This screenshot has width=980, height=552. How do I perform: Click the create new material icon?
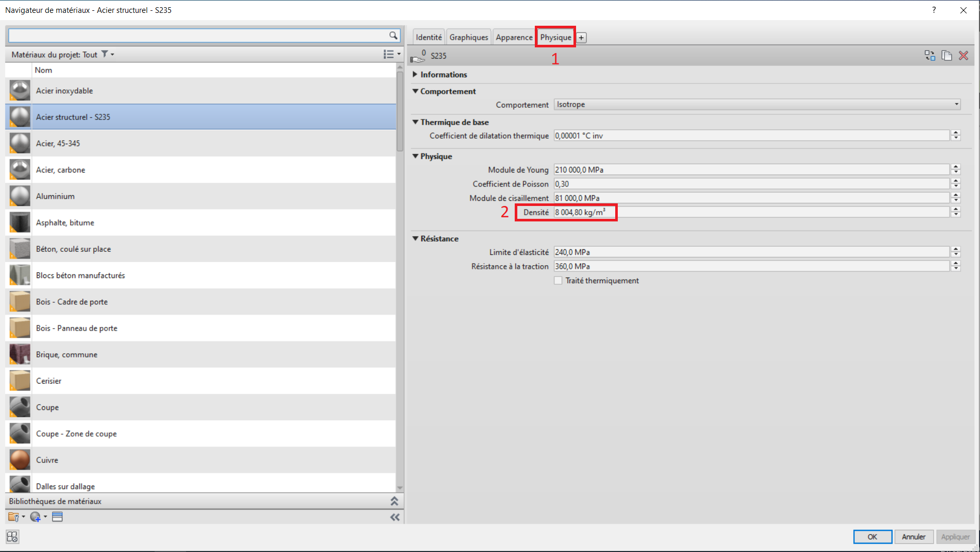35,517
